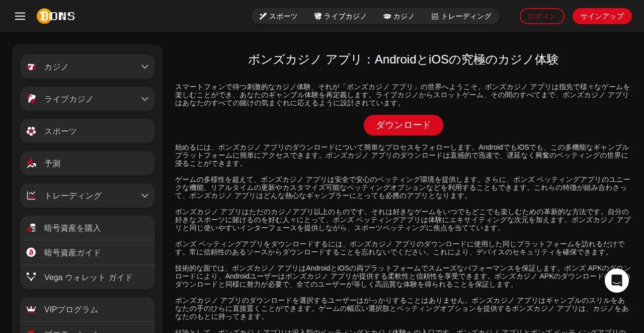Expand the トレーディング sidebar section
The height and width of the screenshot is (333, 644).
[145, 195]
